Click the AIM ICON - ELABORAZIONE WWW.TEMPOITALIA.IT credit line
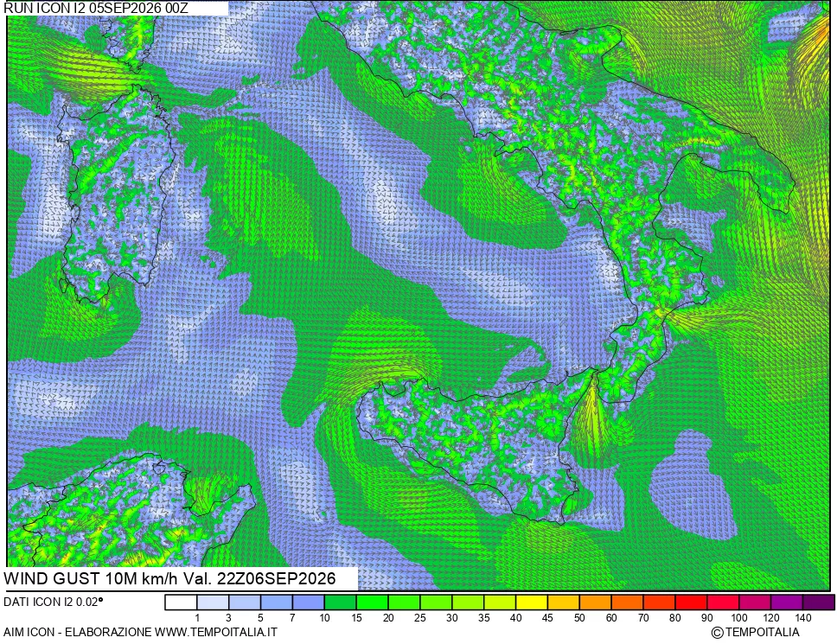The image size is (837, 644). (140, 632)
